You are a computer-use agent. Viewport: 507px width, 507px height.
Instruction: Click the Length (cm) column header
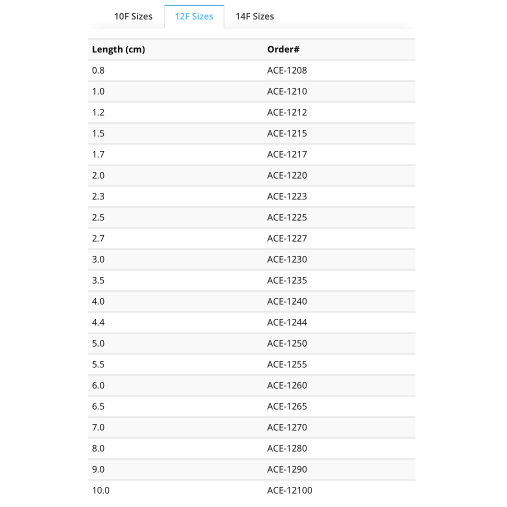(x=118, y=49)
